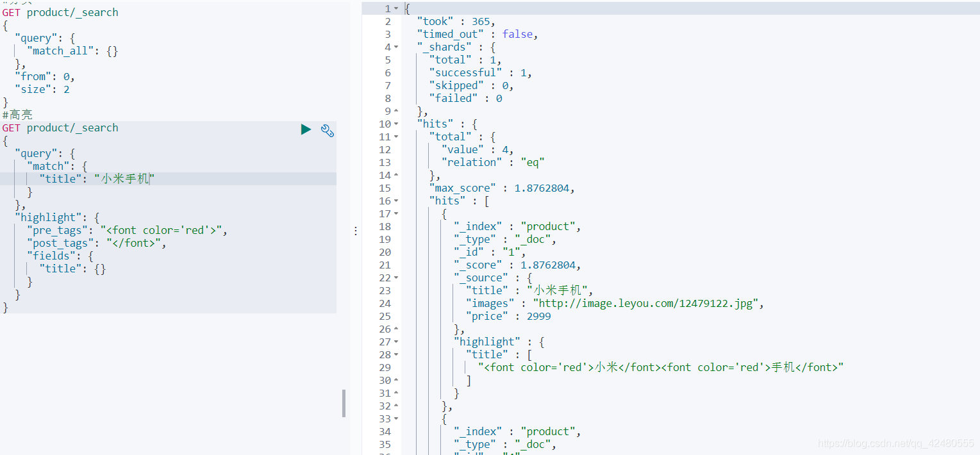Click "_id" : "1" in response
The image size is (980, 455).
[490, 252]
